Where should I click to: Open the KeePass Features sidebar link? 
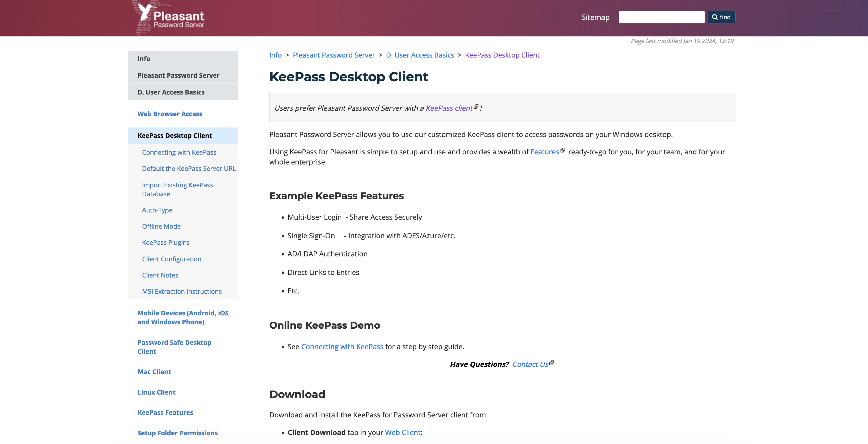[165, 412]
